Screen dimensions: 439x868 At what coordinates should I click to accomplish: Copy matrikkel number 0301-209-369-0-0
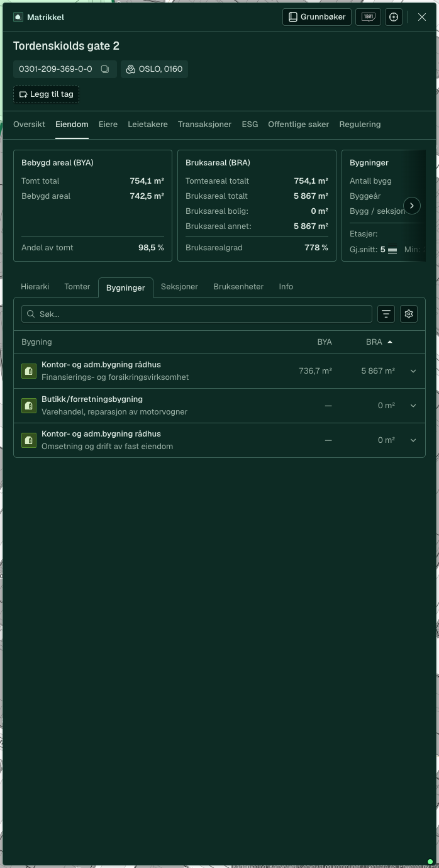point(105,69)
